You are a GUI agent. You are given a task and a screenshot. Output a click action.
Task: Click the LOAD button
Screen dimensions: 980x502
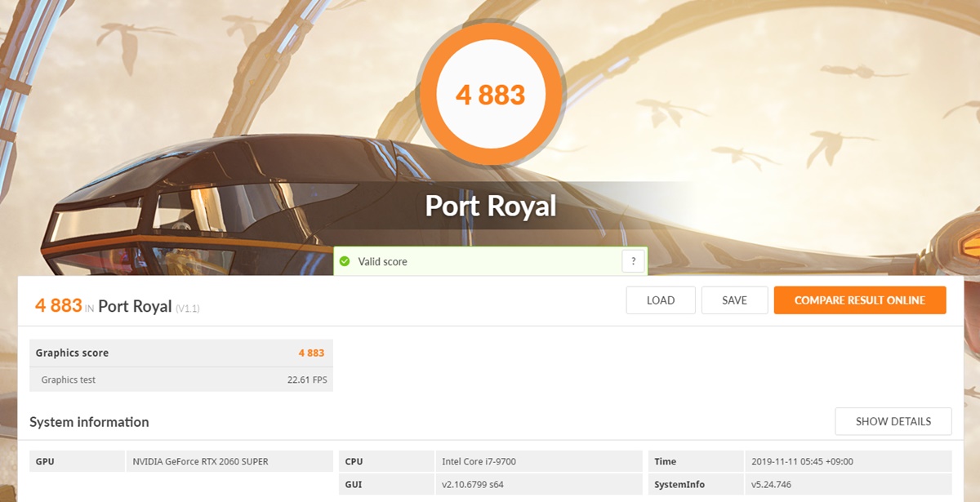pos(661,300)
